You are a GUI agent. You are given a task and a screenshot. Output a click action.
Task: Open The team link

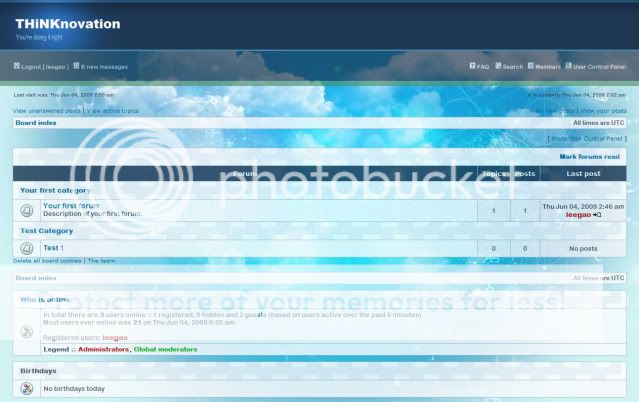tap(101, 260)
